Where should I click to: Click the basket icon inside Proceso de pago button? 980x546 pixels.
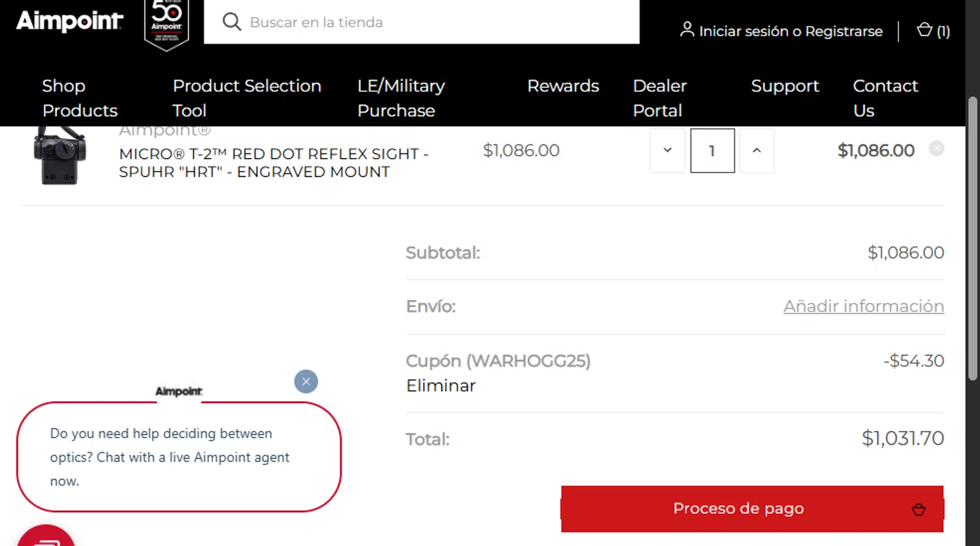(919, 509)
